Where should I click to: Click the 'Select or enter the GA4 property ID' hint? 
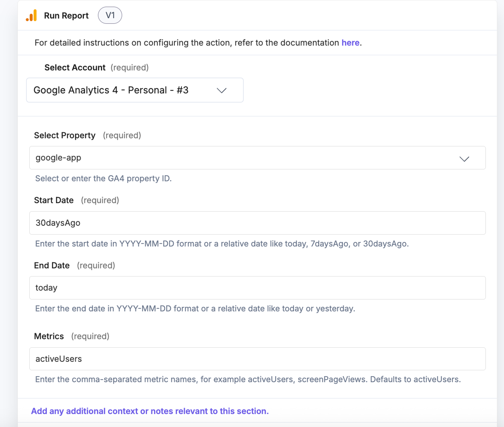[103, 178]
